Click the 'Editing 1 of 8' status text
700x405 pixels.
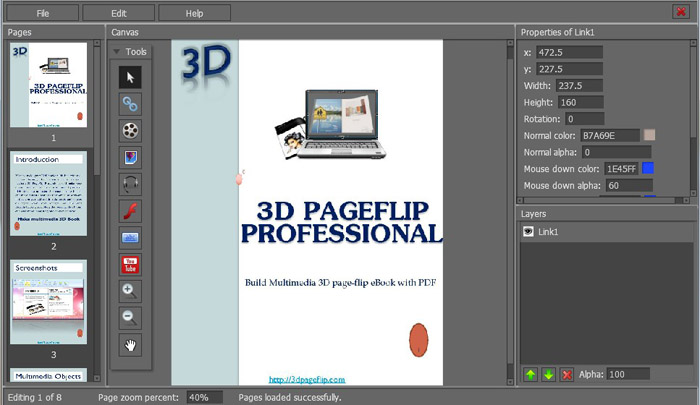click(34, 397)
